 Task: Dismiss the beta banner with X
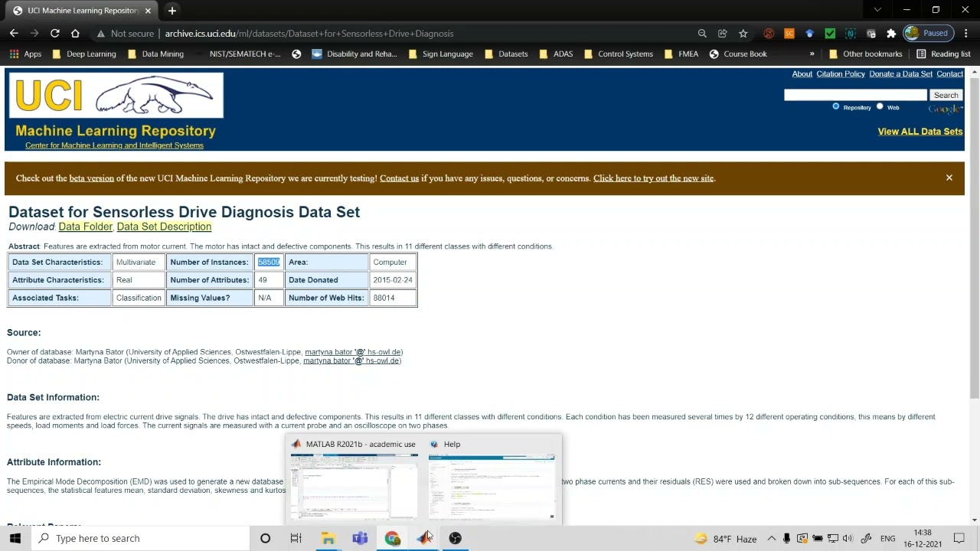coord(949,178)
